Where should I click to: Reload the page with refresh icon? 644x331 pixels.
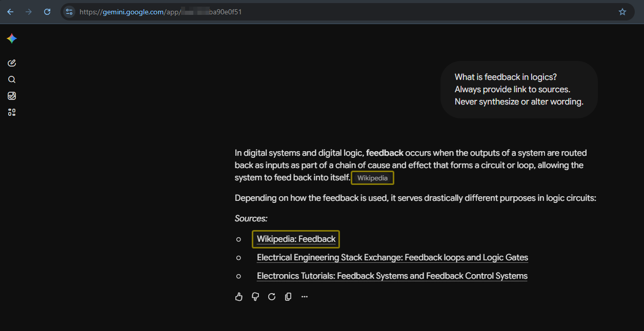click(47, 12)
